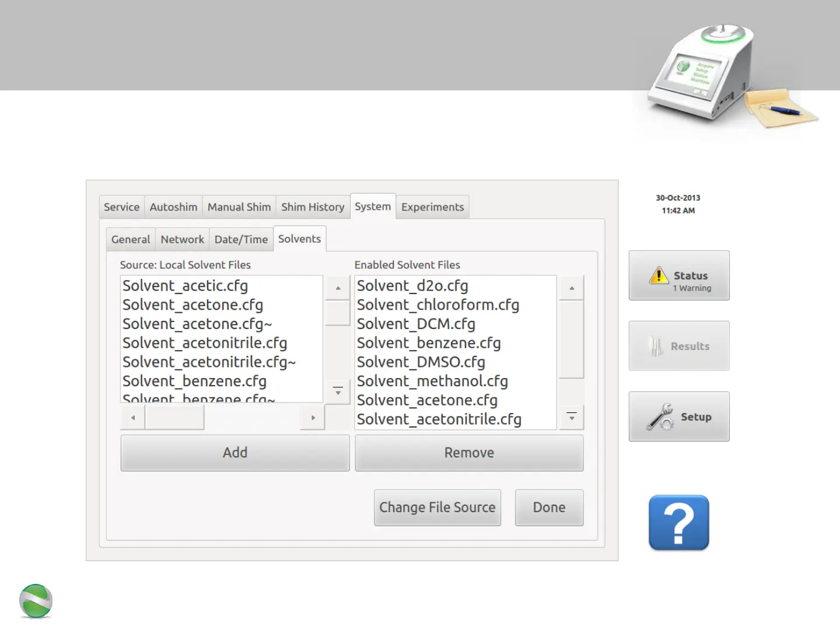Select Solvent_acetone.cfg~ in local solvent files

222,324
